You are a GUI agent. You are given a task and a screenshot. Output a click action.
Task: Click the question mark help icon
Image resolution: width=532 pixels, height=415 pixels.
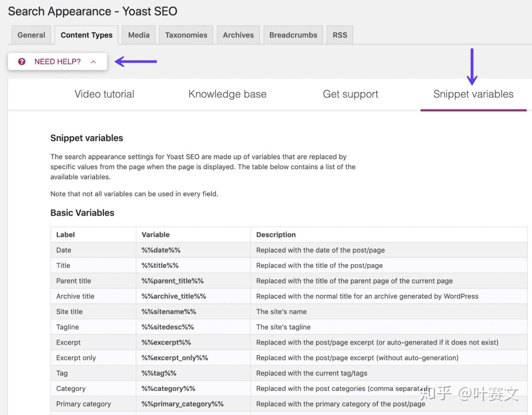(x=22, y=61)
